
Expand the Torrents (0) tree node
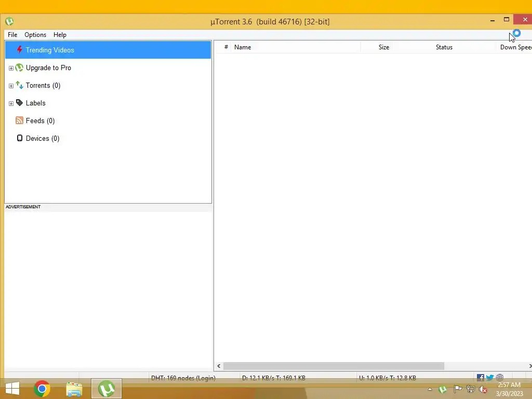pos(11,86)
